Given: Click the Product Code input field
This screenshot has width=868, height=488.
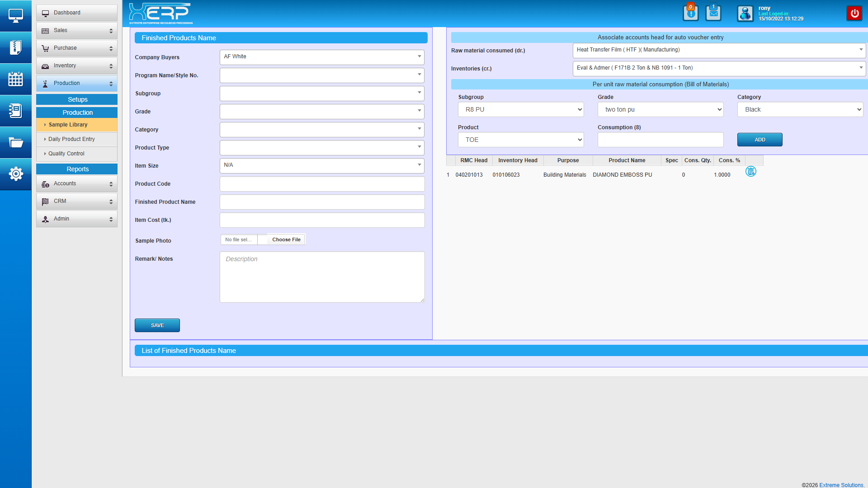Looking at the screenshot, I should pyautogui.click(x=322, y=184).
